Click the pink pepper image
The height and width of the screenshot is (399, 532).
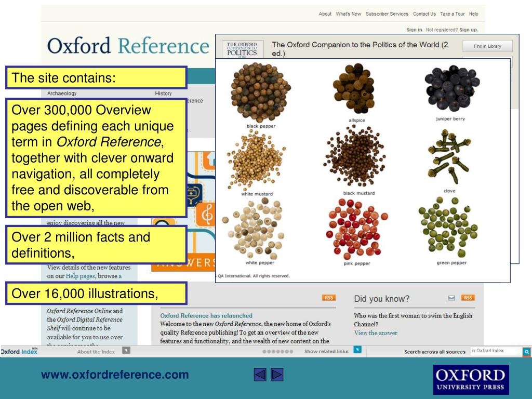point(356,229)
